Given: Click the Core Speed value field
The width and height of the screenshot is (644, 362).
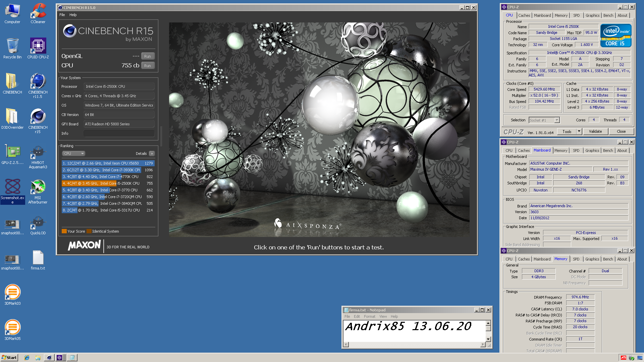Looking at the screenshot, I should coord(544,89).
